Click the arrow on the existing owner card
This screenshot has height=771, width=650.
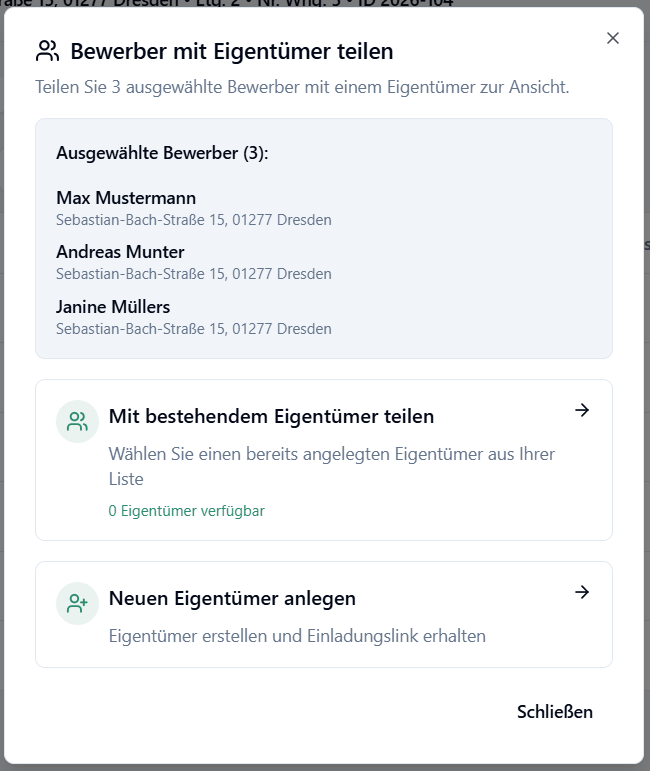click(x=582, y=410)
